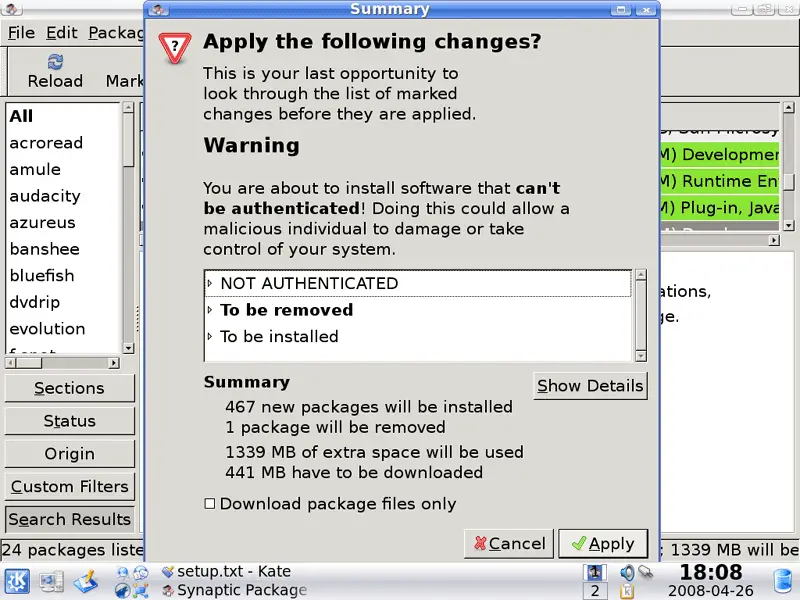Viewport: 800px width, 600px height.
Task: Click the volume speaker tray icon
Action: tap(627, 572)
